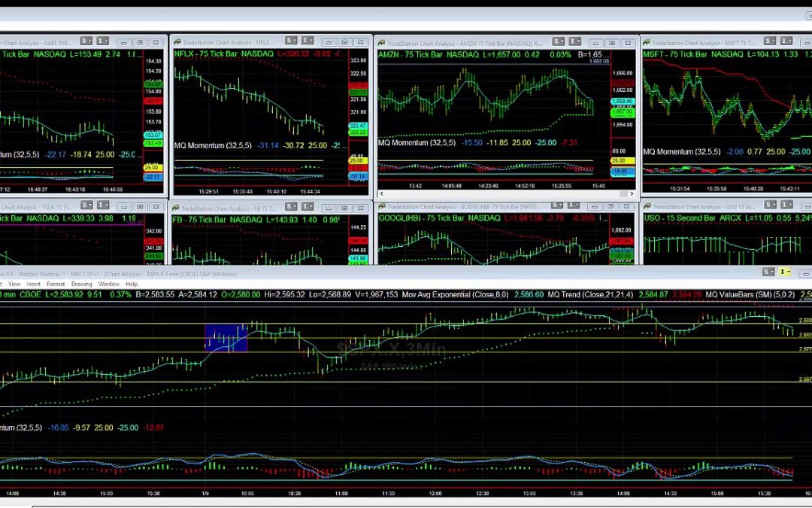Screen dimensions: 812x508
Task: Click the Style icon on the FB chart window
Action: tap(290, 205)
